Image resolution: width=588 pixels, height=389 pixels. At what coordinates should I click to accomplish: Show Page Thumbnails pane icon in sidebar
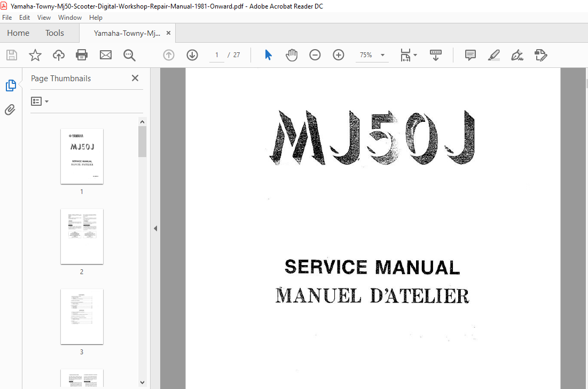(x=11, y=85)
